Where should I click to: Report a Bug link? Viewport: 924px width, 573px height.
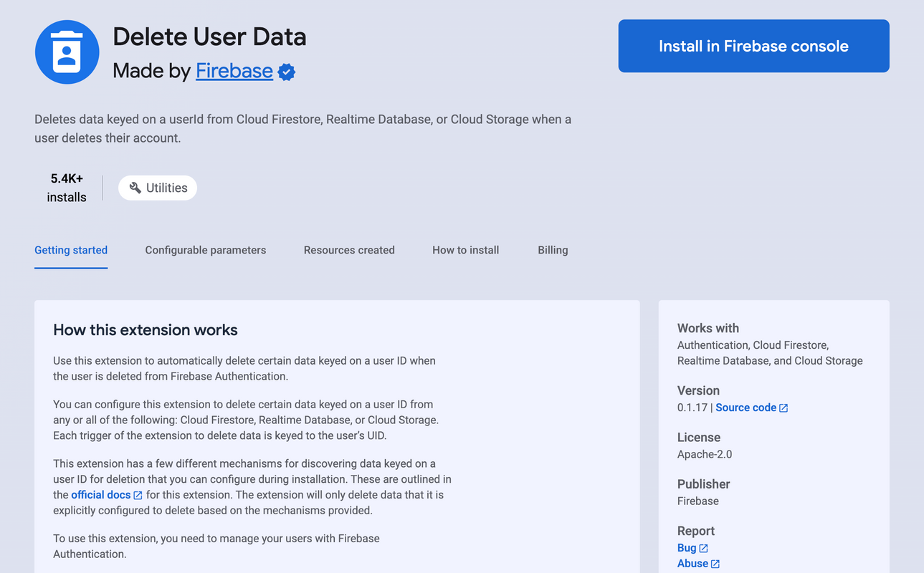[687, 548]
